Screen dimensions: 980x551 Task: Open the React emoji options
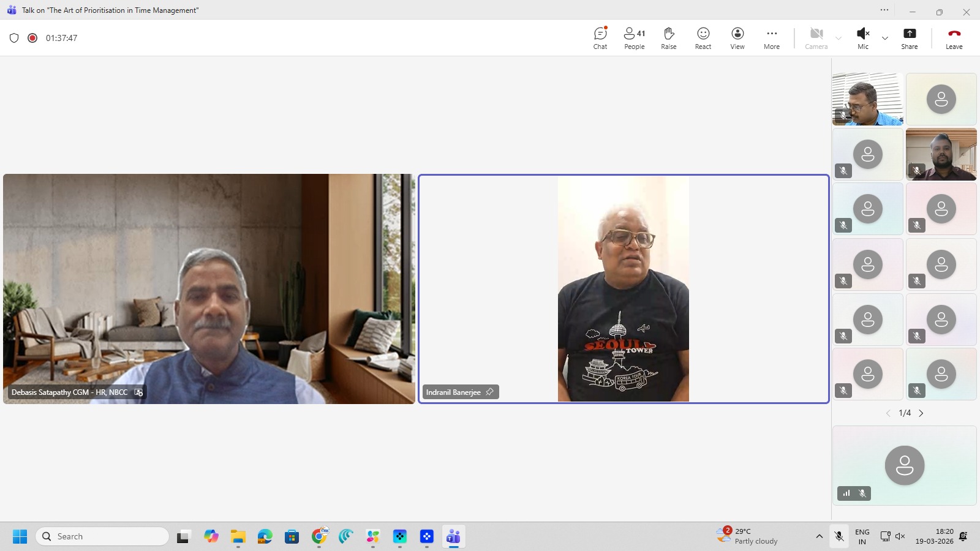pos(703,38)
